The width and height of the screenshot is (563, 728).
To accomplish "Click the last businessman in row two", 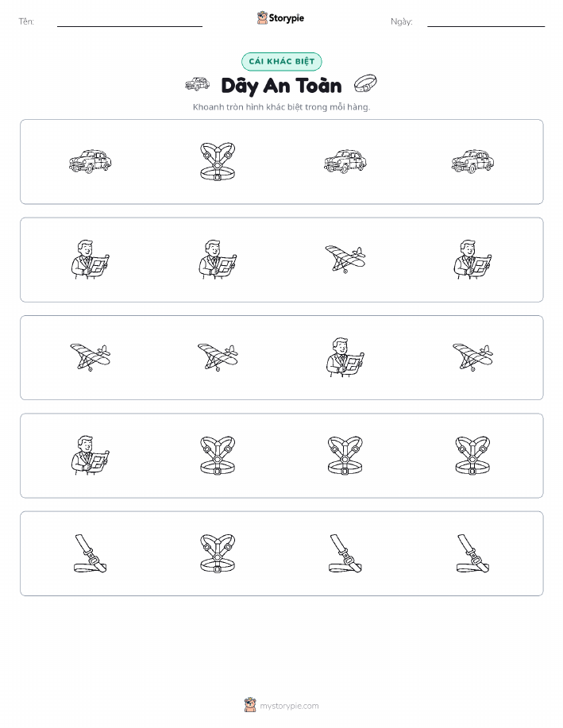I will (x=472, y=260).
